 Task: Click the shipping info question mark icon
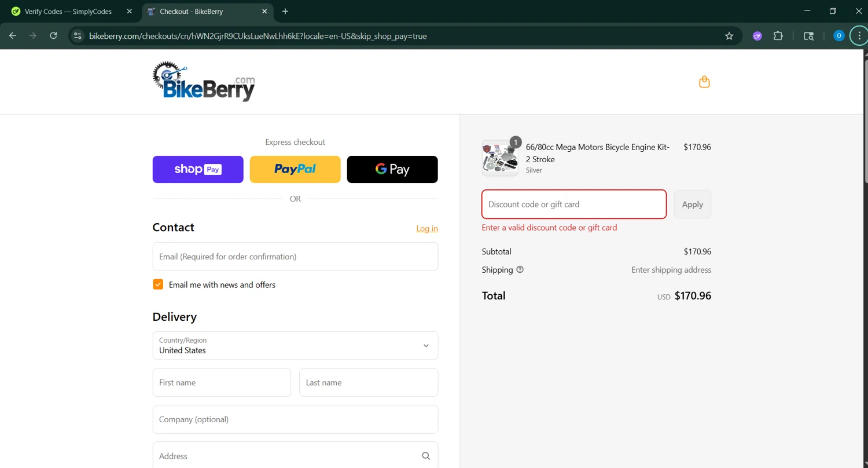[x=520, y=269]
